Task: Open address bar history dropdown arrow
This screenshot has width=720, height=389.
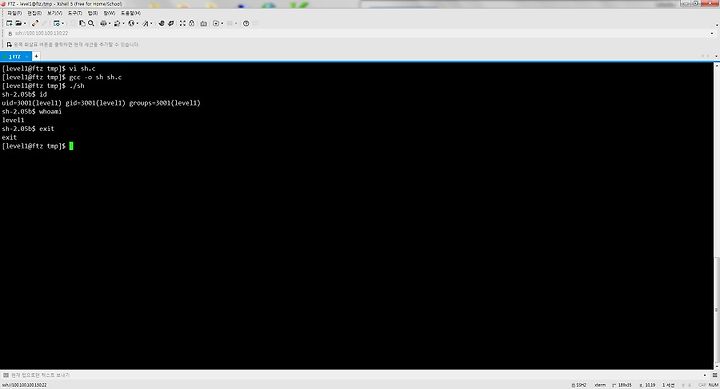Action: pos(712,34)
